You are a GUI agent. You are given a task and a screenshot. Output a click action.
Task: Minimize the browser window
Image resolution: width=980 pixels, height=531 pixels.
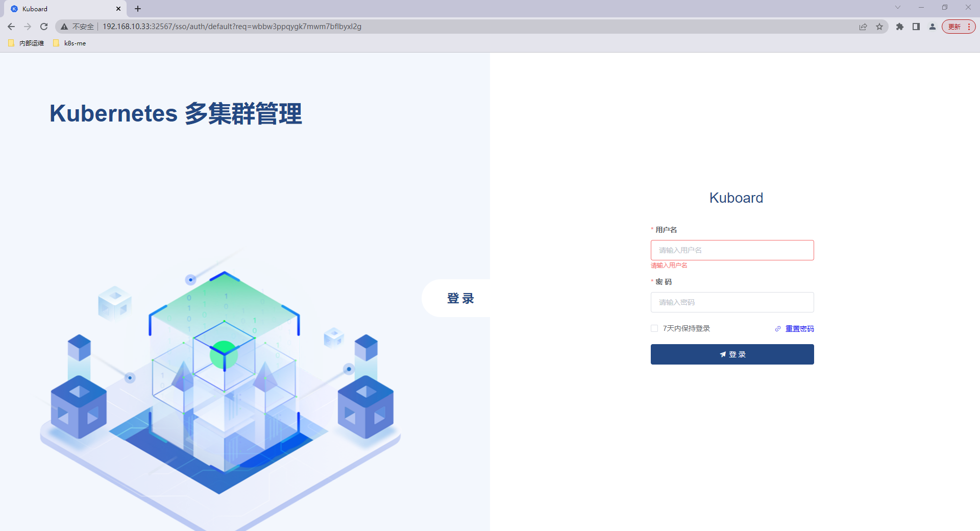921,7
